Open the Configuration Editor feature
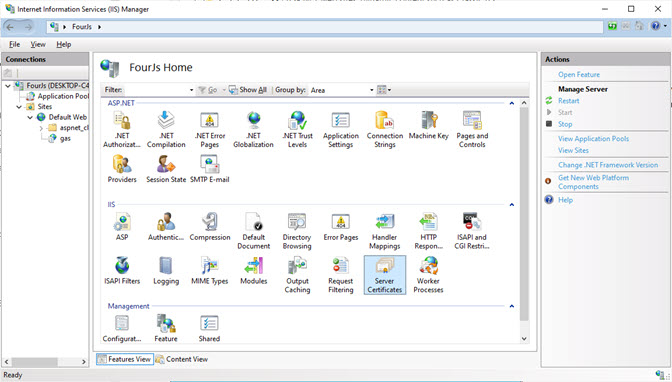672x382 pixels. coord(122,328)
